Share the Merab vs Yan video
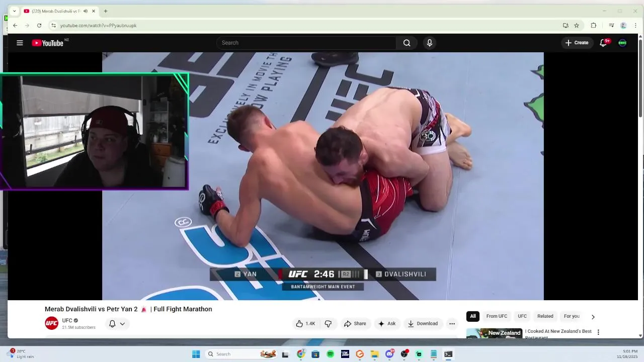Image resolution: width=644 pixels, height=362 pixels. 355,323
